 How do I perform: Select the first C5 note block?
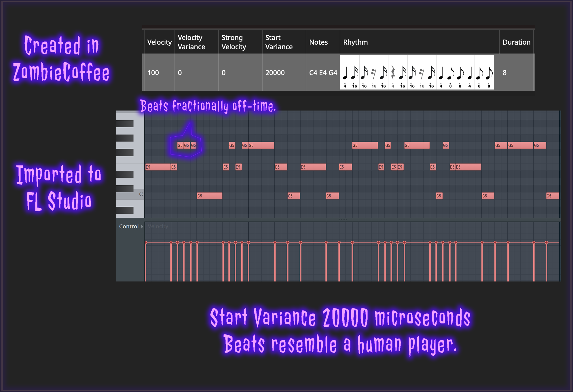click(210, 196)
